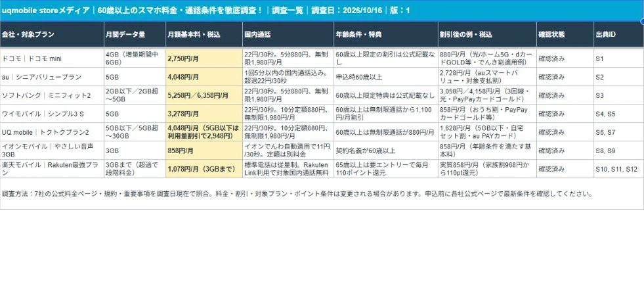
Task: Click "イオンでんわ自動適用で11円/30秒" cell
Action: (288, 150)
